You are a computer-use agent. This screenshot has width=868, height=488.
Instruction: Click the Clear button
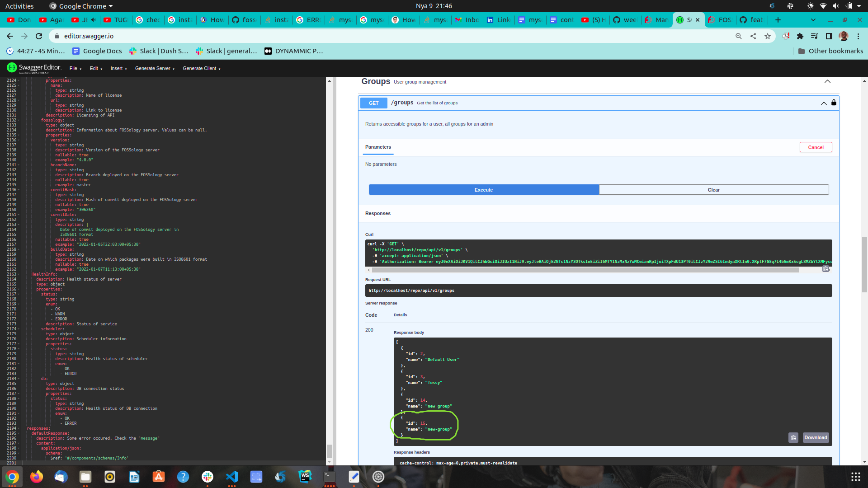click(714, 190)
